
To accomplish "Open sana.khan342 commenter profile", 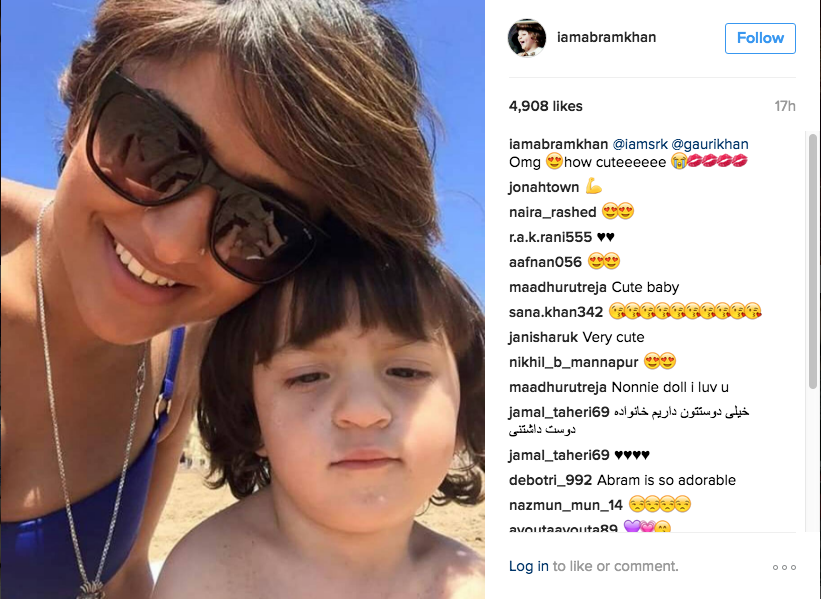I will pyautogui.click(x=556, y=312).
